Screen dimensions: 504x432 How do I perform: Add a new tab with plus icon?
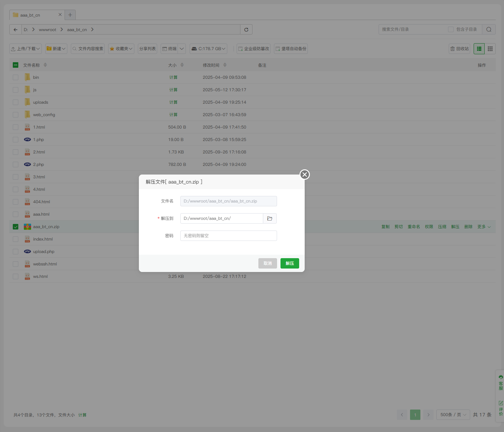click(70, 15)
